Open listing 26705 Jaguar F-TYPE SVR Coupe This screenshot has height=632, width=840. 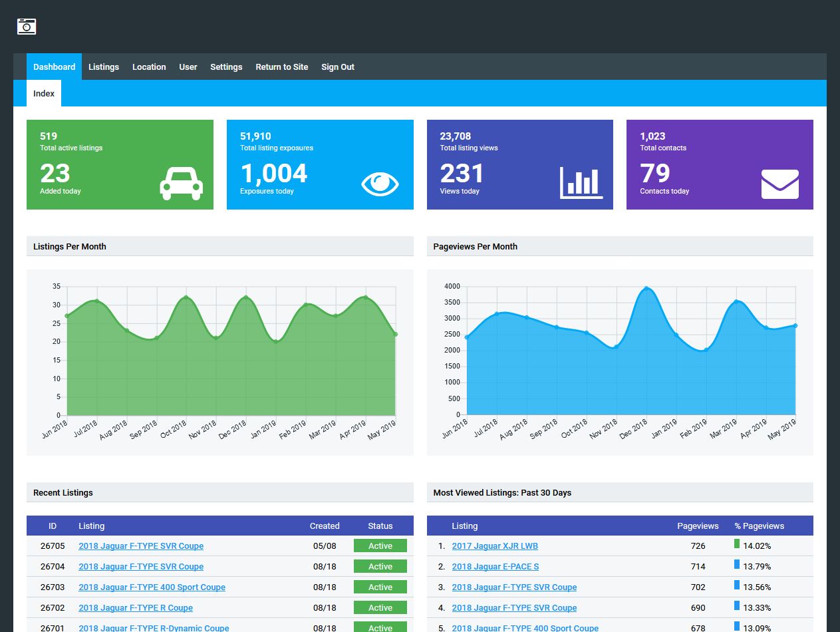point(141,546)
